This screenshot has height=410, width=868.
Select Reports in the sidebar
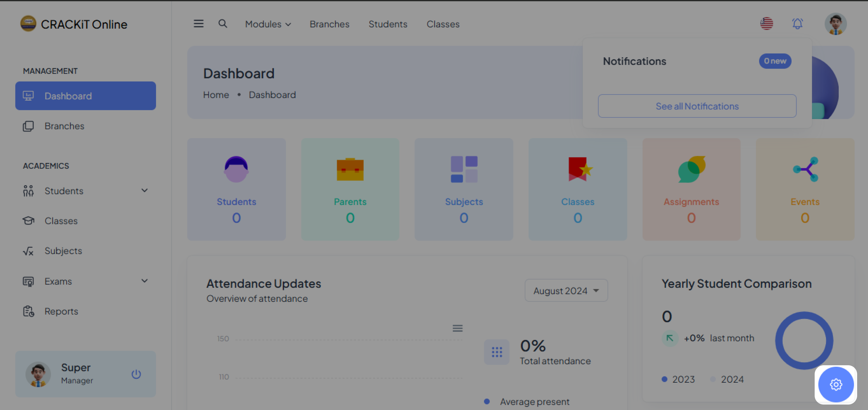(x=61, y=311)
